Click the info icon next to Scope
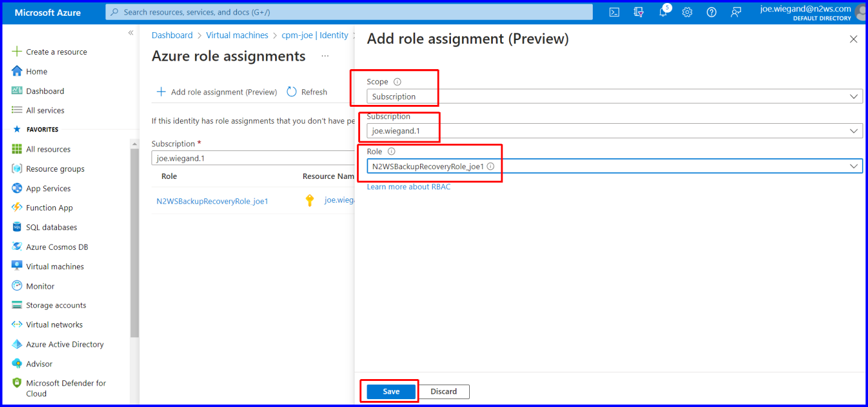Image resolution: width=868 pixels, height=407 pixels. 398,82
